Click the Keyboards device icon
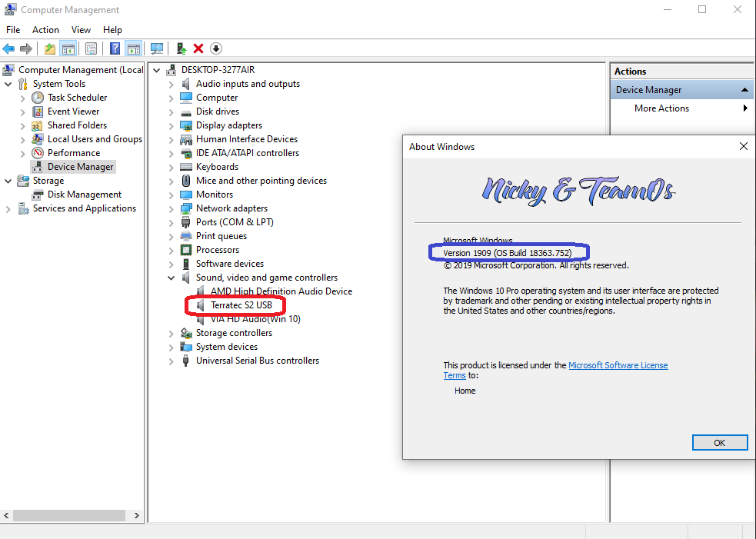Image resolution: width=756 pixels, height=539 pixels. 185,167
